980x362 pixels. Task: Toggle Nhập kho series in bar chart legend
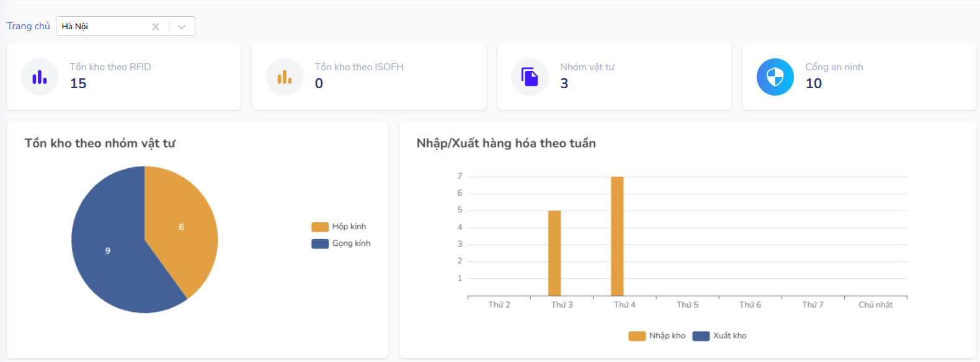pos(657,336)
